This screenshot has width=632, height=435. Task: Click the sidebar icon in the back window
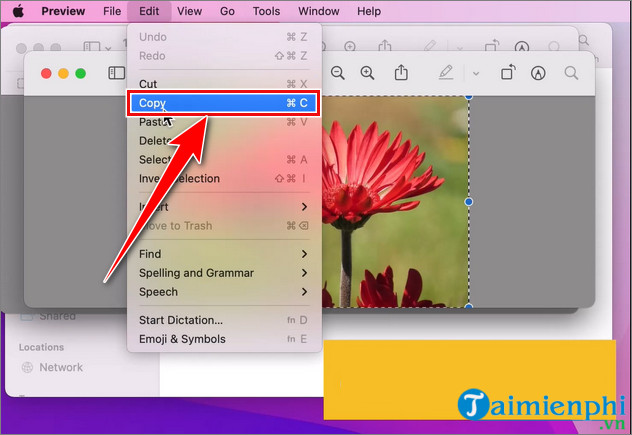[x=91, y=47]
